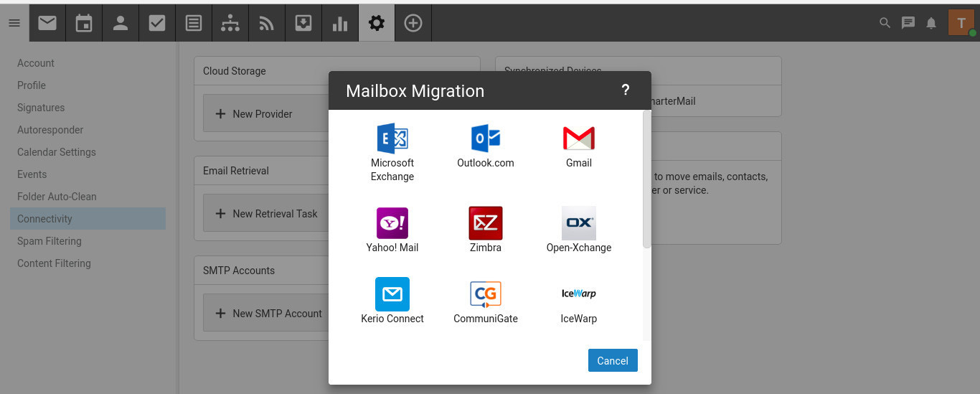Viewport: 980px width, 394px height.
Task: Choose CommuniGate migration option
Action: pyautogui.click(x=486, y=294)
